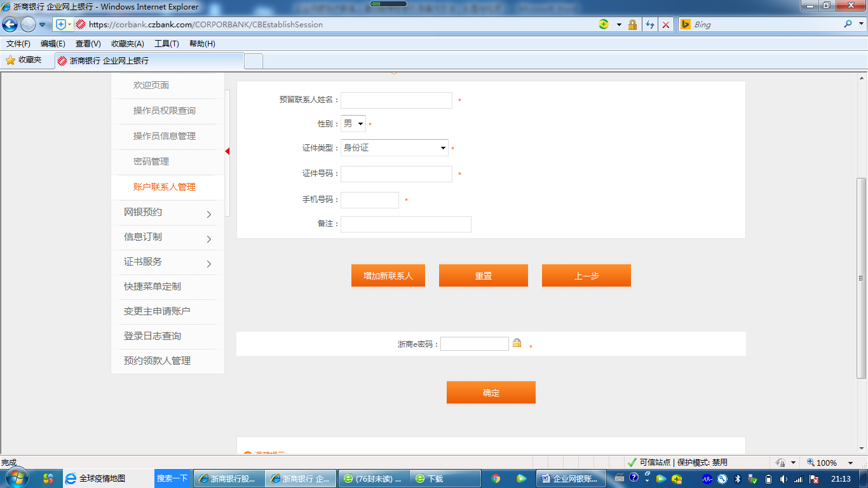Select the 浙商银行 企业网上银行 browser tab

click(149, 61)
